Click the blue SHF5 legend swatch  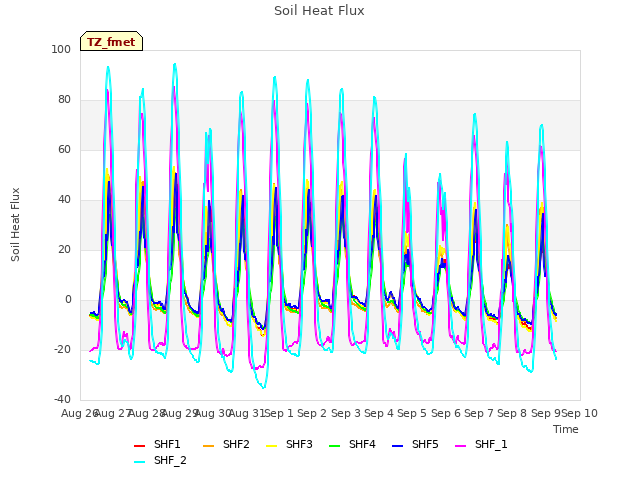pyautogui.click(x=398, y=445)
